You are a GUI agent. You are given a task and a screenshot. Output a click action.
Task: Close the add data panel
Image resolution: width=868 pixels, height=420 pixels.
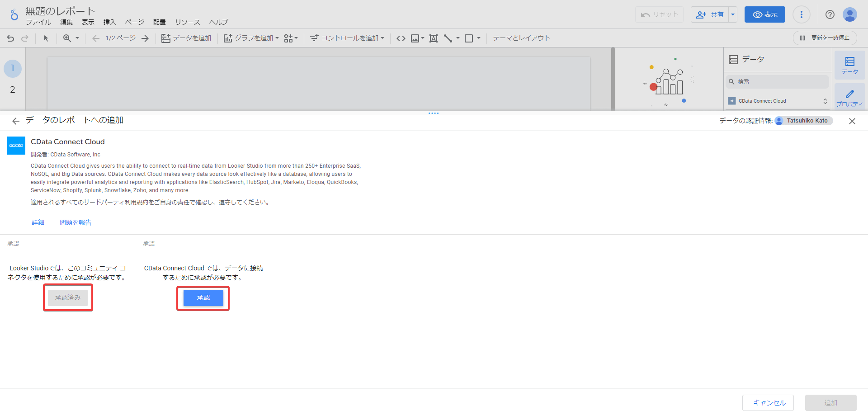[852, 121]
